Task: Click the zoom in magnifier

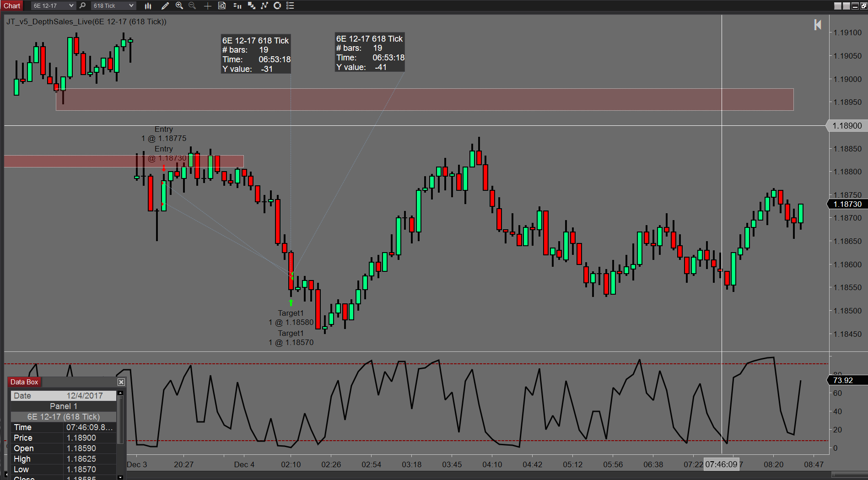Action: click(x=179, y=5)
